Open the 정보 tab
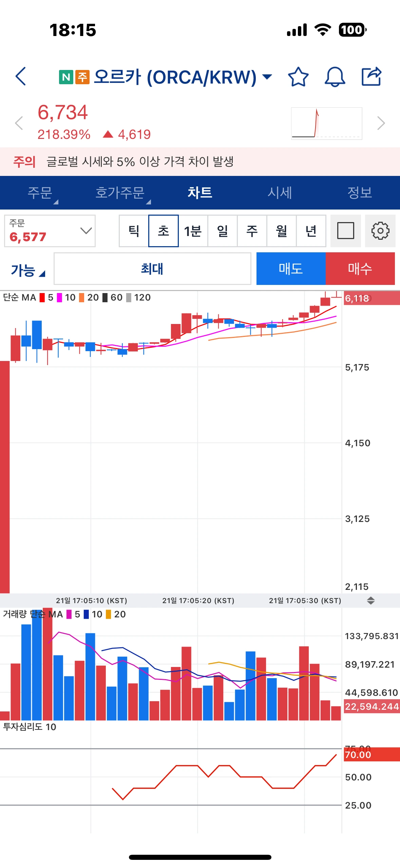The width and height of the screenshot is (400, 868). point(360,193)
